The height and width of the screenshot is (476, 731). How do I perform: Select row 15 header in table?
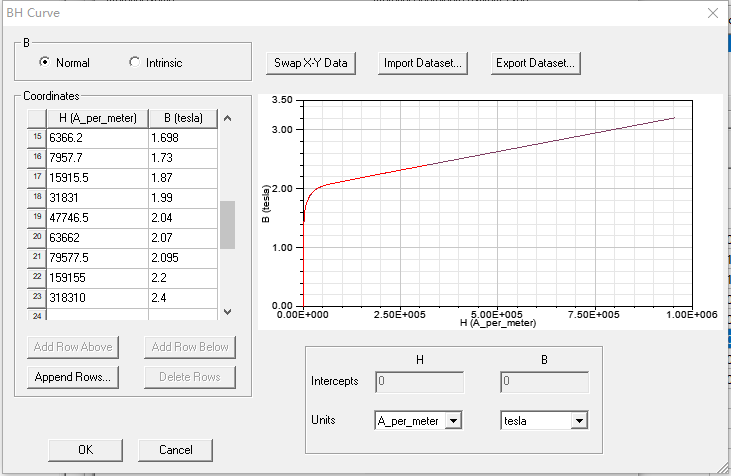[x=37, y=137]
